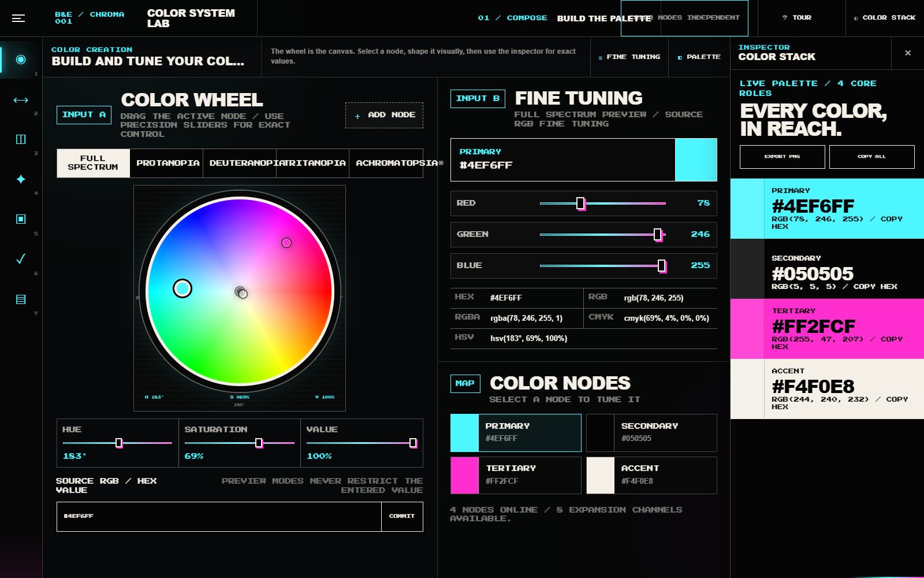Click the 01 / Compose step label
Image resolution: width=924 pixels, height=578 pixels.
(x=512, y=18)
